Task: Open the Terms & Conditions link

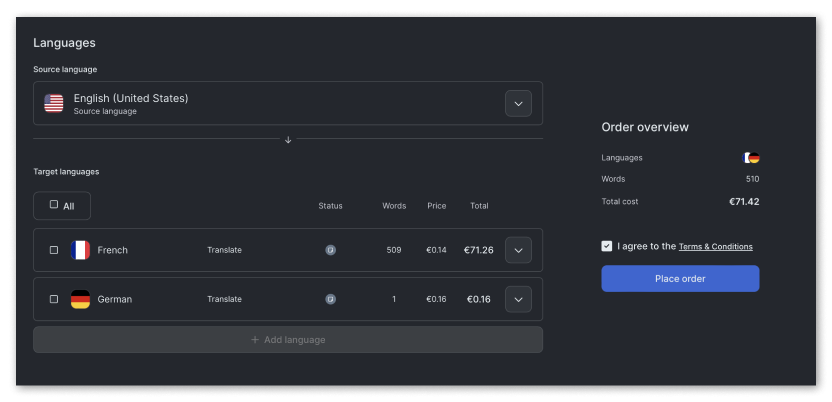Action: [x=715, y=247]
